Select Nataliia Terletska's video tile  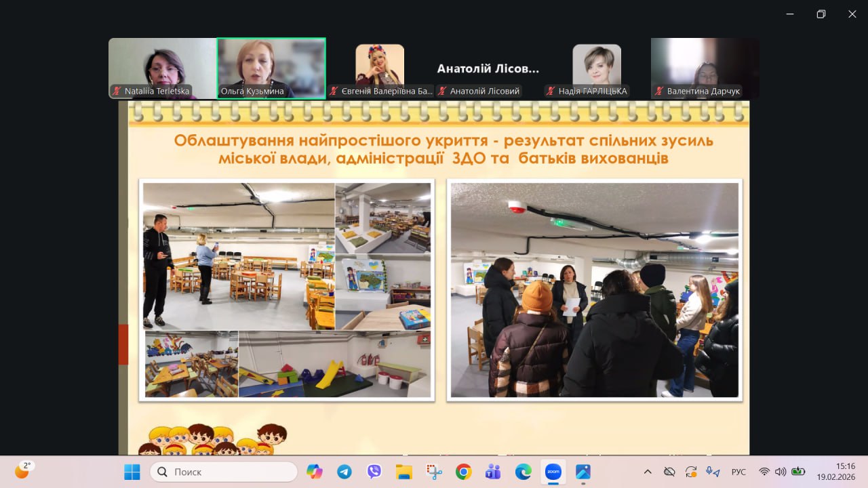pyautogui.click(x=163, y=68)
